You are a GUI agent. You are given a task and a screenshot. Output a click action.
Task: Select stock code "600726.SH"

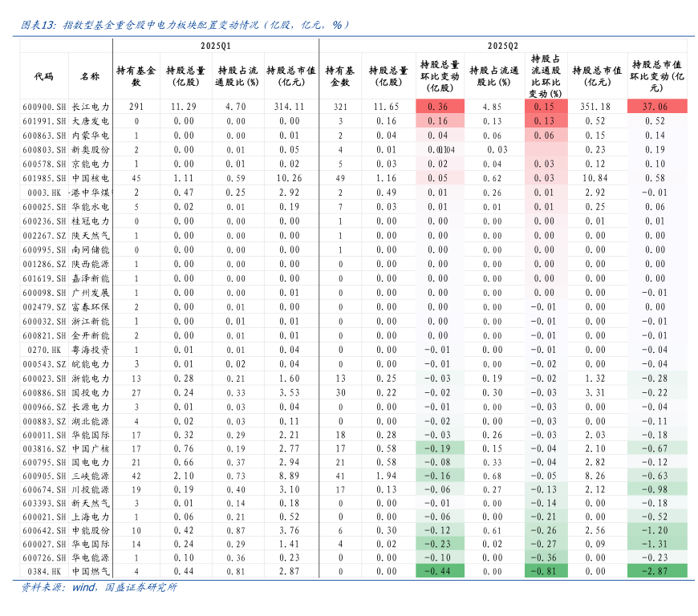click(x=44, y=557)
